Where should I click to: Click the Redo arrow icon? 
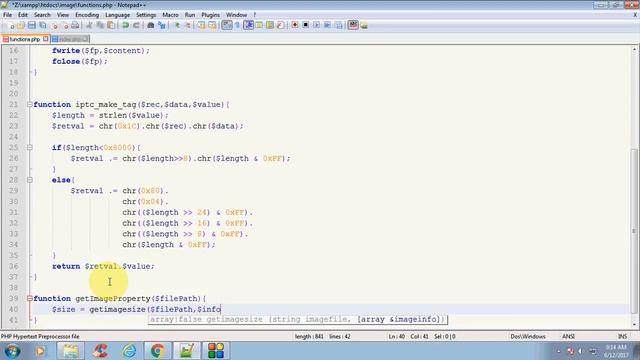pyautogui.click(x=136, y=25)
